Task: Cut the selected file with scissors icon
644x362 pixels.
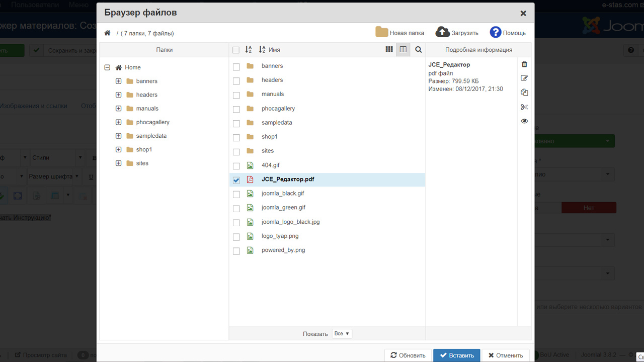Action: 524,107
